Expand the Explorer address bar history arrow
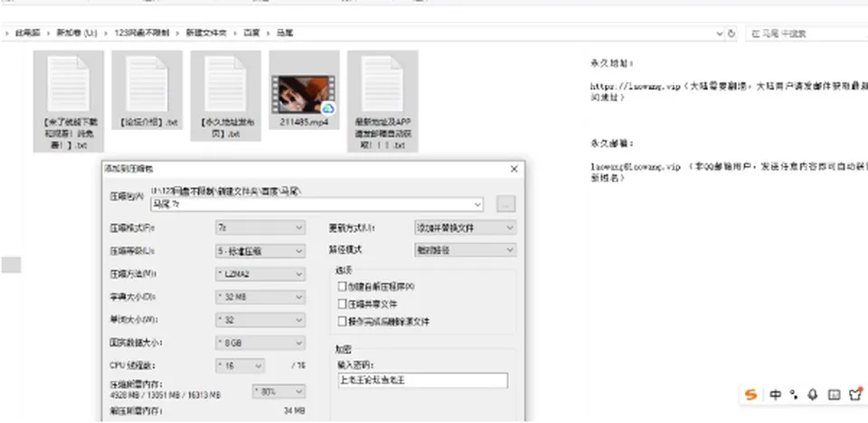This screenshot has width=868, height=423. 720,33
